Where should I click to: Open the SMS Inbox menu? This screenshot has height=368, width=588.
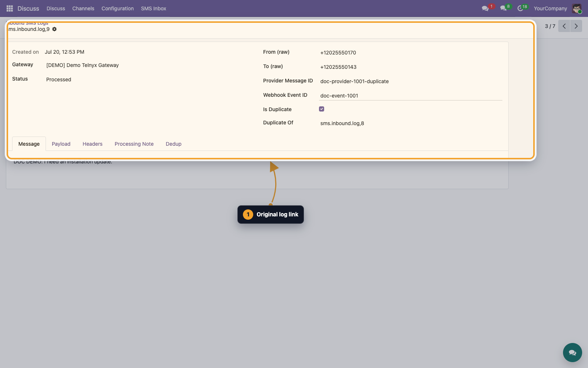pos(154,8)
